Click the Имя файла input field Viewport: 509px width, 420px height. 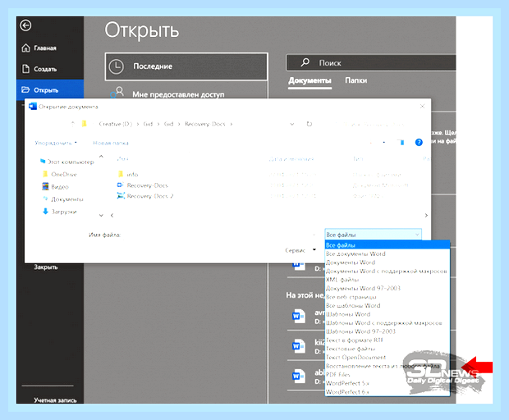[x=218, y=235]
